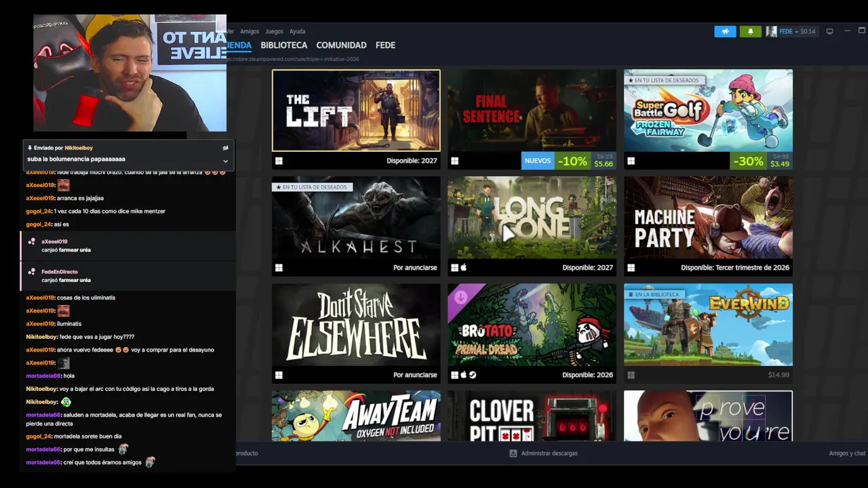Click Windows icon under Alkahest
The width and height of the screenshot is (868, 488).
click(x=279, y=268)
